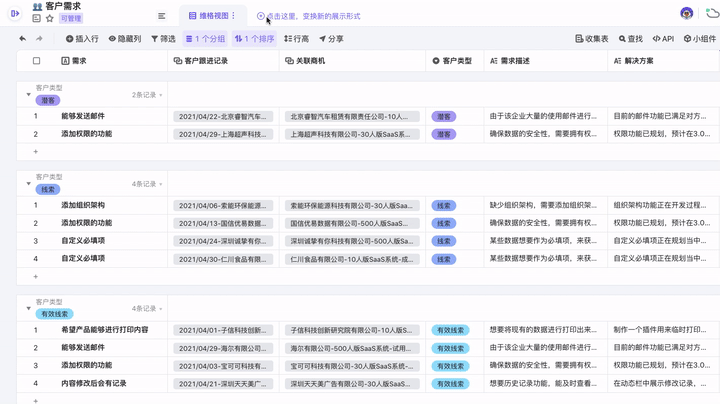Image resolution: width=720 pixels, height=404 pixels.
Task: Toggle the 1个分组 grouping option
Action: (x=205, y=39)
